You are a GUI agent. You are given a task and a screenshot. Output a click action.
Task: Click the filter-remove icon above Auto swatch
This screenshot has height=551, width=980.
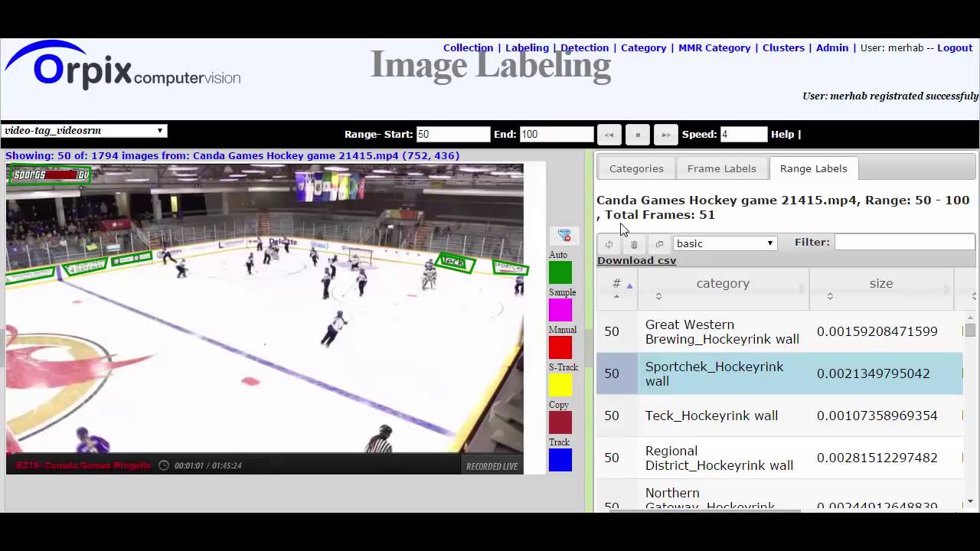[x=564, y=236]
